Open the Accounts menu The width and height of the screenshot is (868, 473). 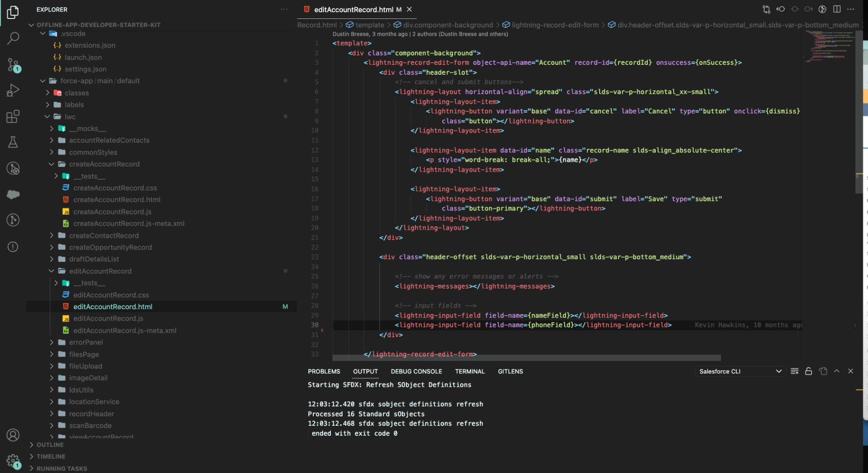[x=13, y=435]
